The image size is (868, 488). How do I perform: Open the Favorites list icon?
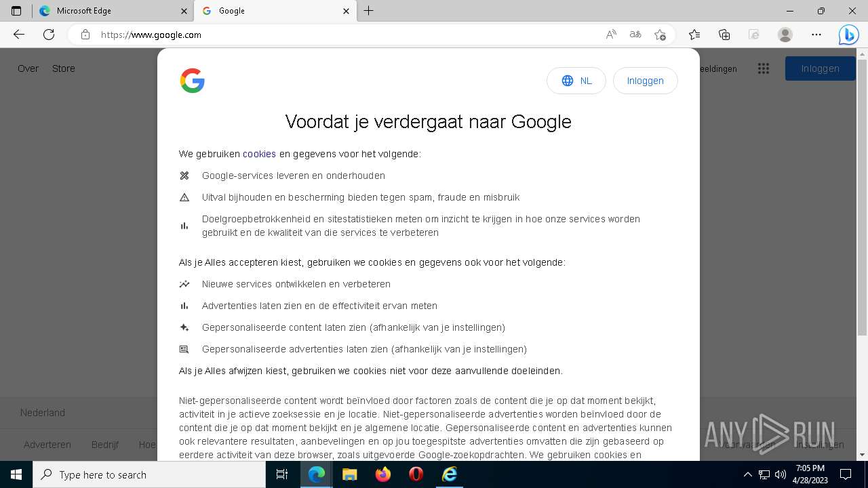click(694, 35)
